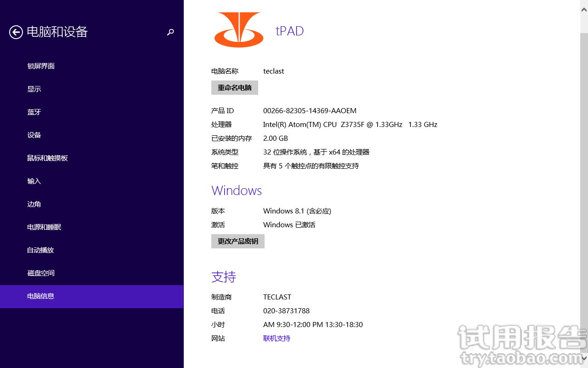Switch to 蓝牙 settings
Viewport: 588px width, 368px height.
34,112
